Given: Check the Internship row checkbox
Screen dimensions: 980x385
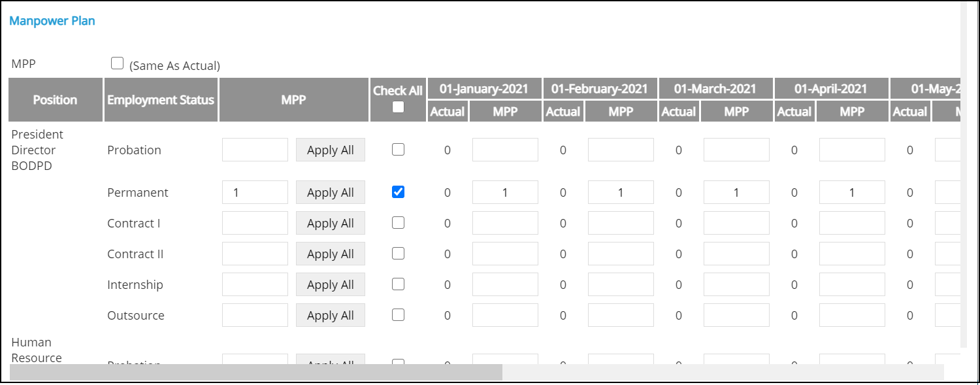Looking at the screenshot, I should tap(398, 284).
